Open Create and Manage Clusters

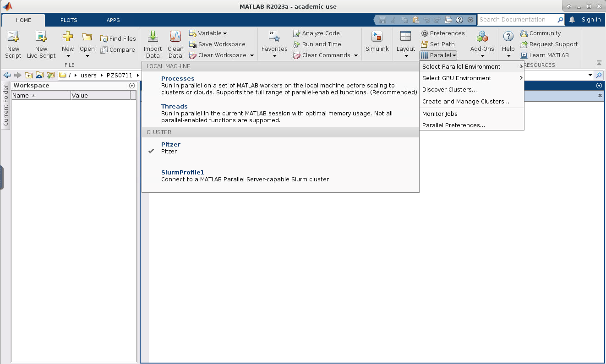click(465, 102)
